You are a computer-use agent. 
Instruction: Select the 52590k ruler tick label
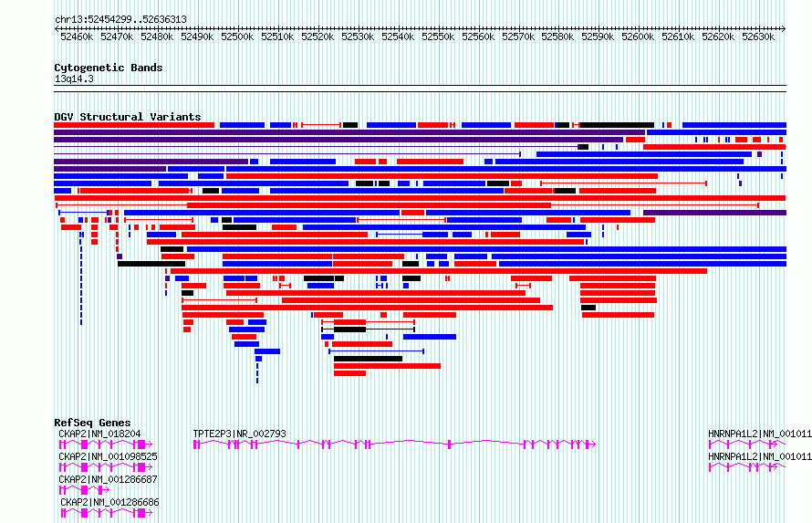(x=598, y=37)
